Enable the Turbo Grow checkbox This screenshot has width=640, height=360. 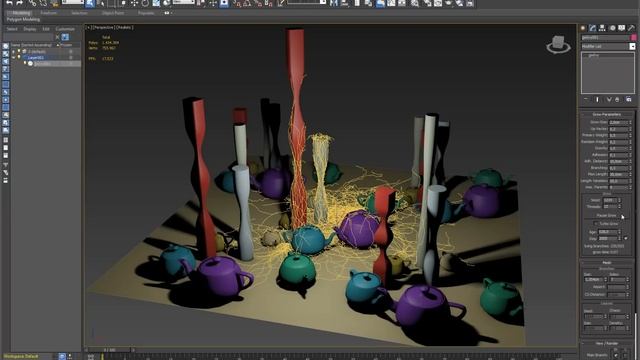click(596, 224)
